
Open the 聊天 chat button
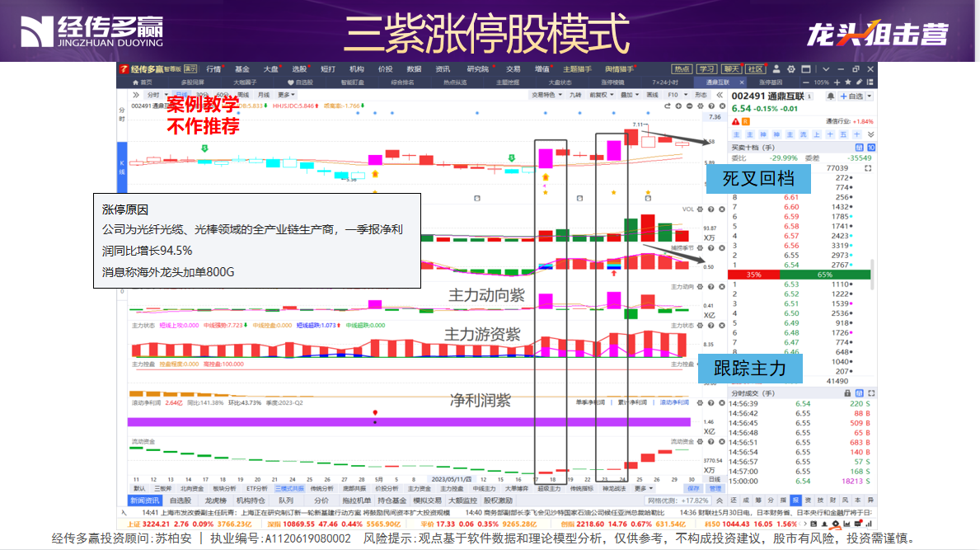pos(730,69)
